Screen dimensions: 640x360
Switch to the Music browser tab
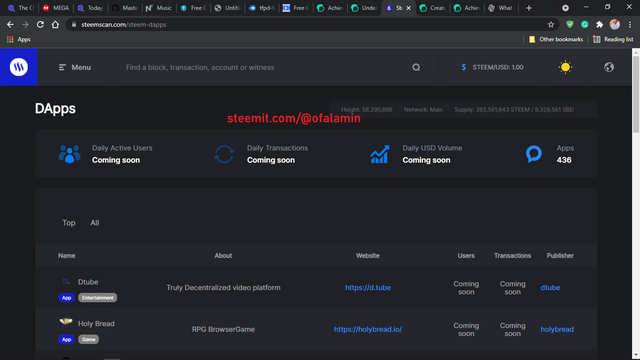coord(159,8)
